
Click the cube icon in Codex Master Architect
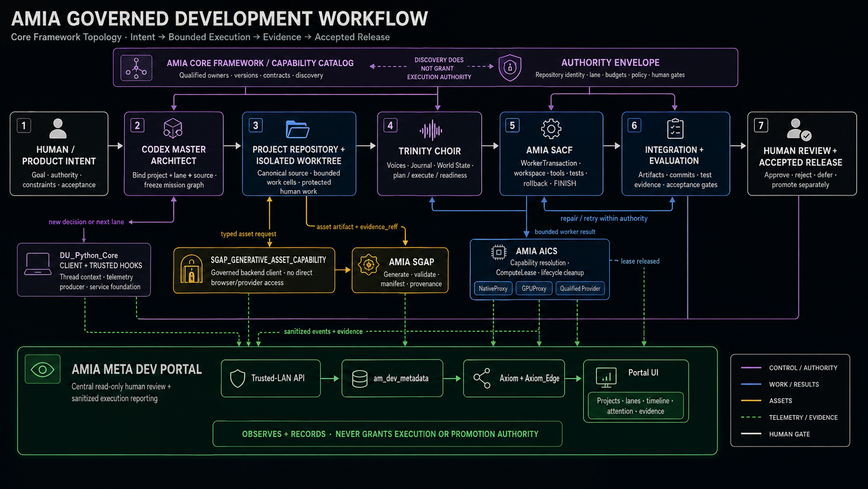[x=173, y=128]
